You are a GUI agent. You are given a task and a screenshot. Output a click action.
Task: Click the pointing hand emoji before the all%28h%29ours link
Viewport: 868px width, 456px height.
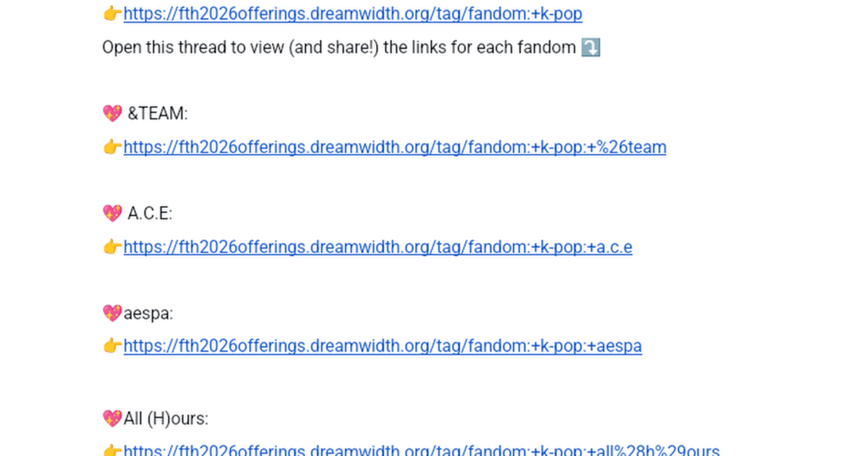112,450
